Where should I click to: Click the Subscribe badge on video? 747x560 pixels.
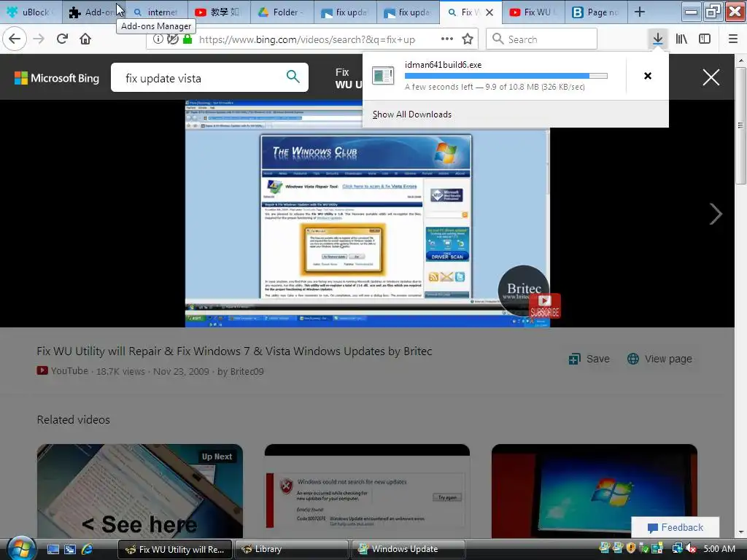tap(544, 306)
